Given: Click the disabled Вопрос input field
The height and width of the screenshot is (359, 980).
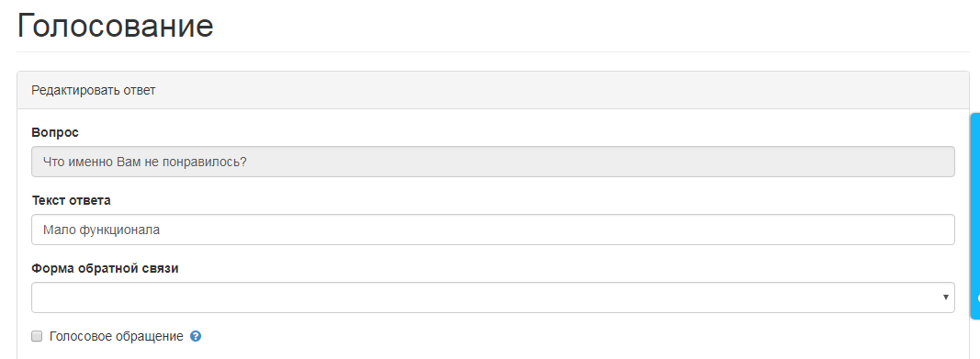Looking at the screenshot, I should pyautogui.click(x=492, y=162).
